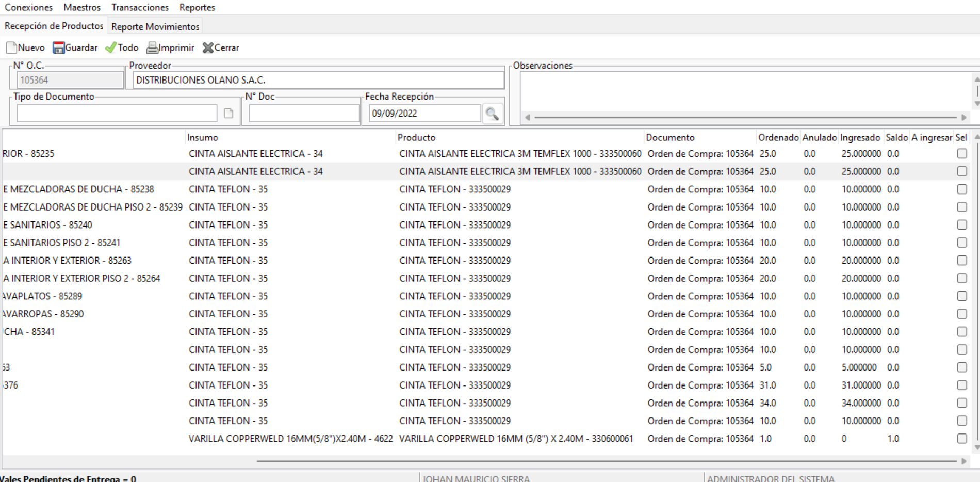The image size is (980, 482).
Task: Click Vales Pendientes de Entrega status text
Action: 68,478
